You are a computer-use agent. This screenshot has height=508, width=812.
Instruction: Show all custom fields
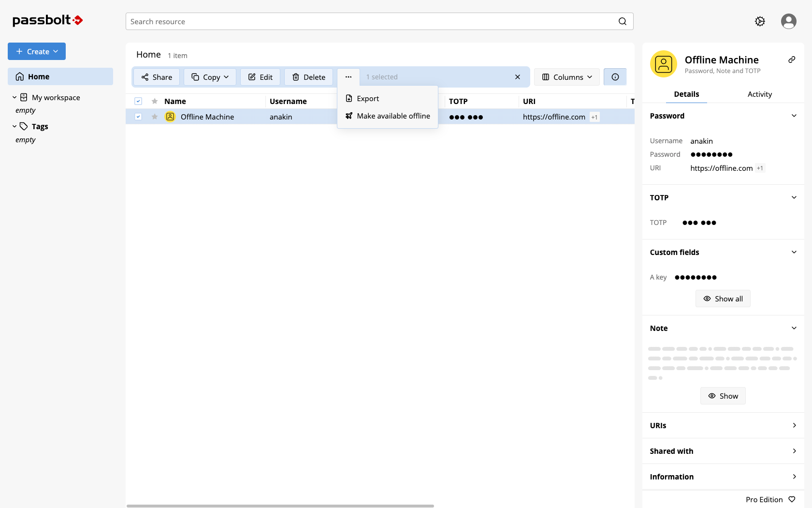tap(723, 299)
